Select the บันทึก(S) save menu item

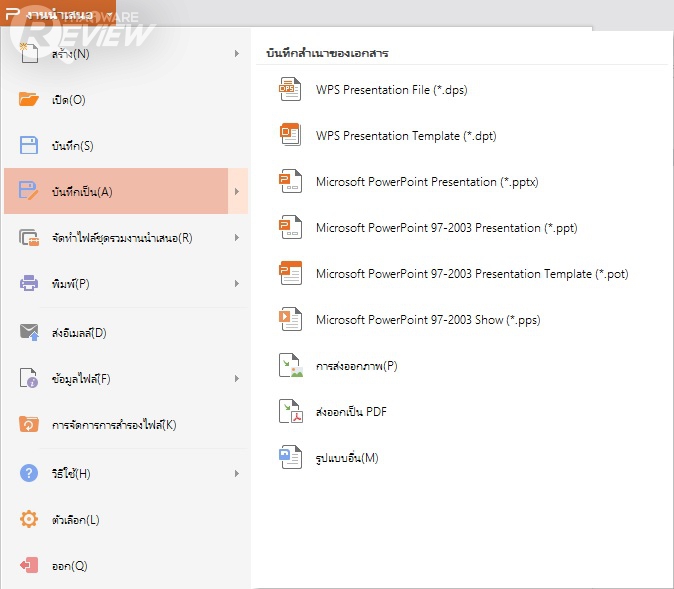[x=72, y=146]
